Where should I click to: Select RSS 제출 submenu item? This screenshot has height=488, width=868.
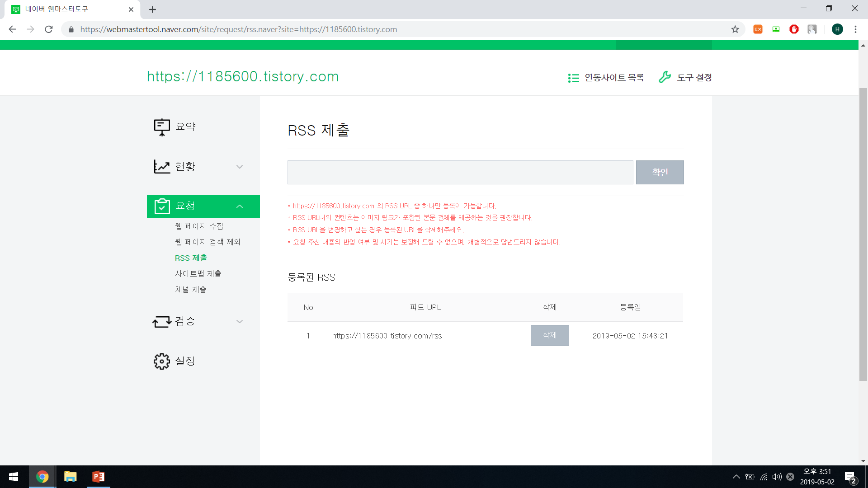coord(191,258)
